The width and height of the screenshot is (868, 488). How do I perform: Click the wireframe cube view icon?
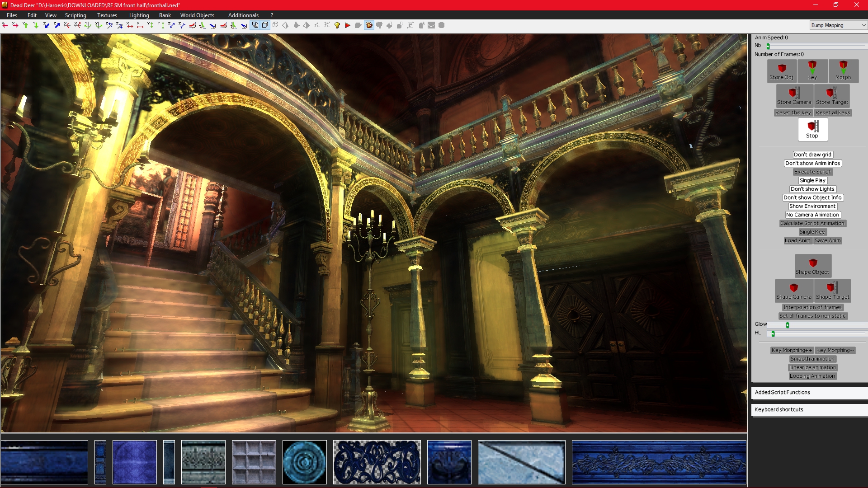coord(275,25)
